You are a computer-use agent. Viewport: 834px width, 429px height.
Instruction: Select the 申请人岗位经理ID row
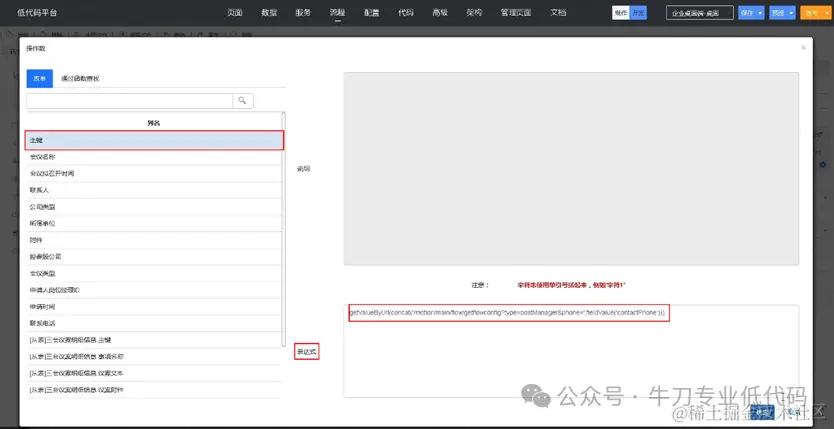coord(154,290)
